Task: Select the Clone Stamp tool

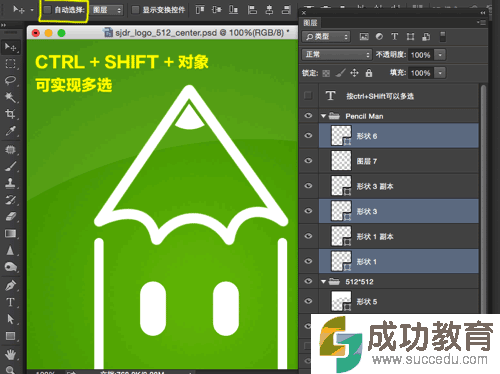Action: (10, 183)
